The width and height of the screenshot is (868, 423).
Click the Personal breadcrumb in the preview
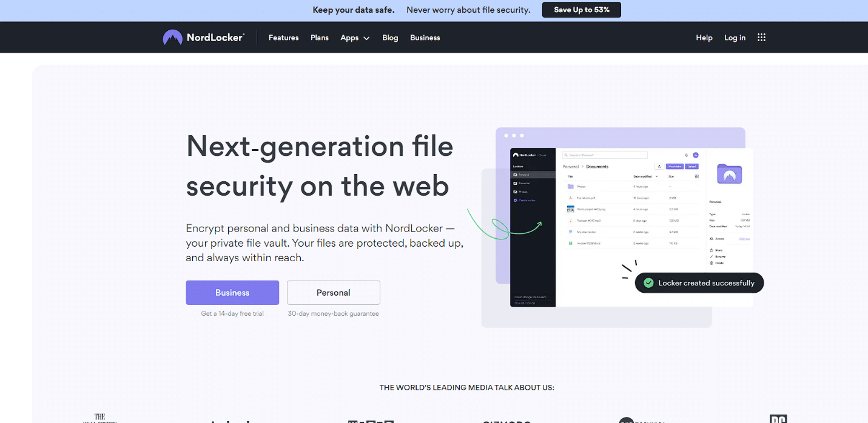pyautogui.click(x=571, y=167)
